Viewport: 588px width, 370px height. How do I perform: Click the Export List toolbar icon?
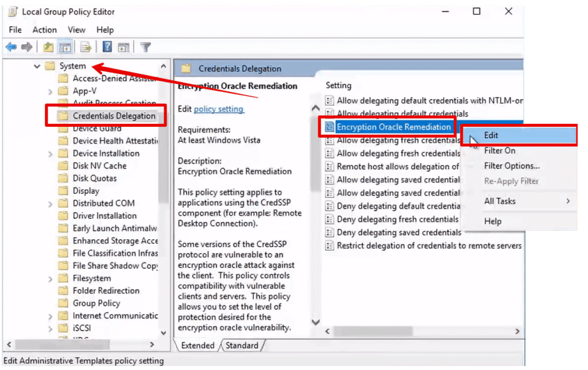tap(85, 46)
